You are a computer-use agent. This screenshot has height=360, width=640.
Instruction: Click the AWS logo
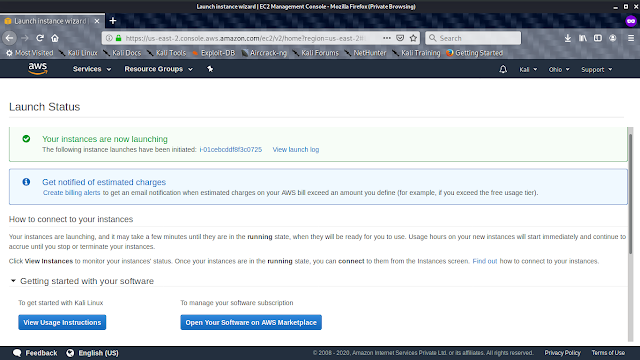38,69
